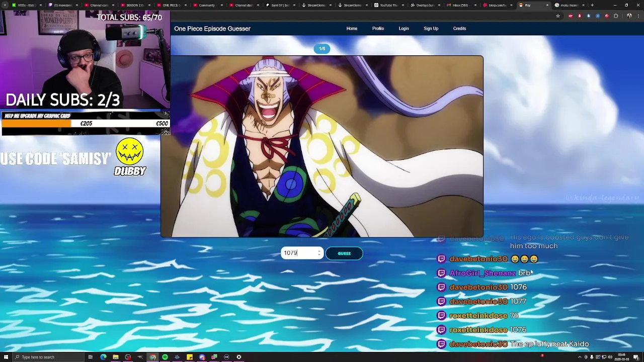Viewport: 644px width, 362px height.
Task: Switch to the VODs - Kick browser tab
Action: [26, 5]
